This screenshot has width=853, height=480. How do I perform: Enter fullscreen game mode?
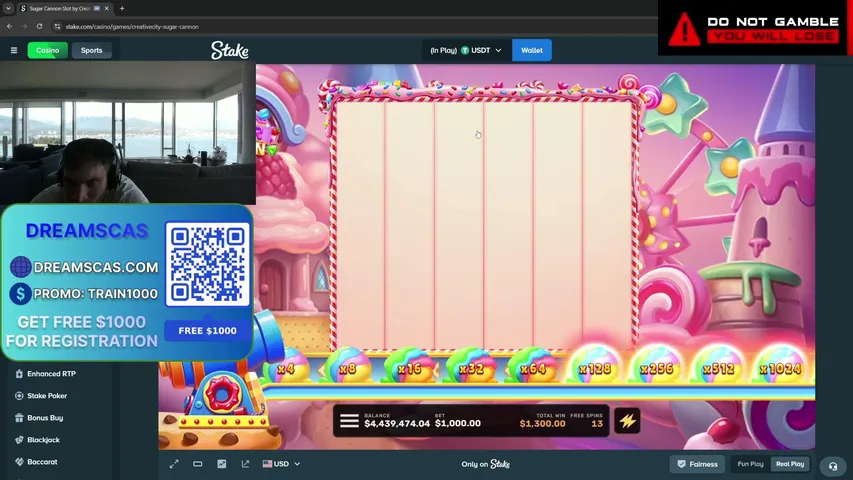[174, 464]
